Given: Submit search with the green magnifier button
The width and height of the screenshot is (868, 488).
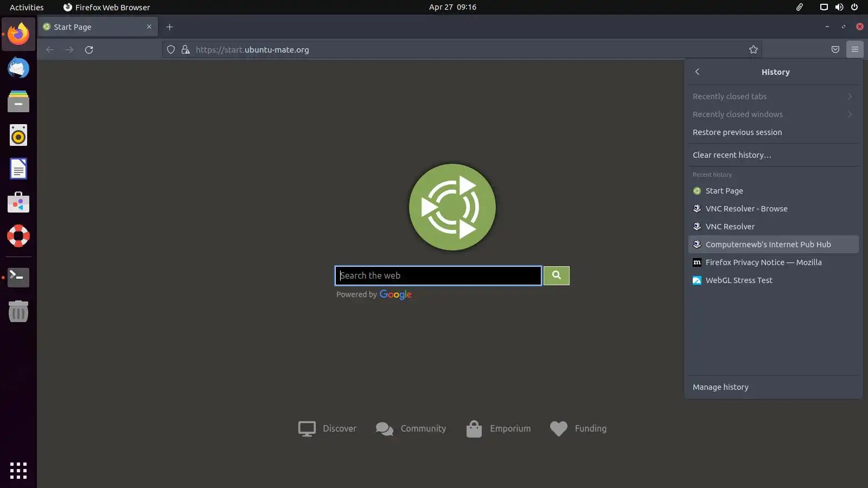Looking at the screenshot, I should (557, 275).
